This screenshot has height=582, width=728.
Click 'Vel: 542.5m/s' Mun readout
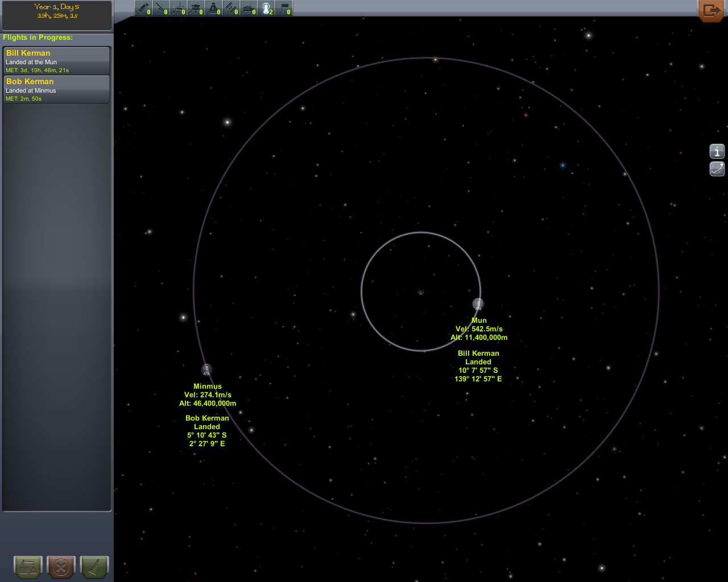click(x=479, y=329)
